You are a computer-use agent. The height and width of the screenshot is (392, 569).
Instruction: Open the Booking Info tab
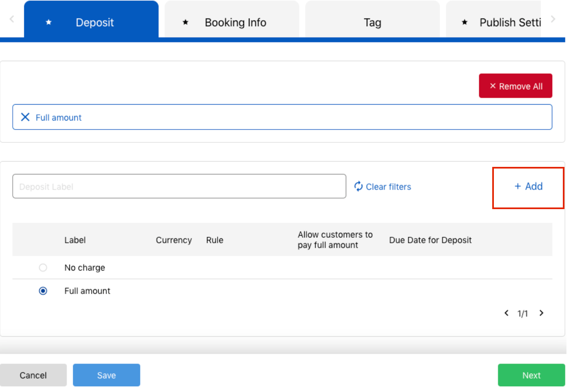pos(235,23)
